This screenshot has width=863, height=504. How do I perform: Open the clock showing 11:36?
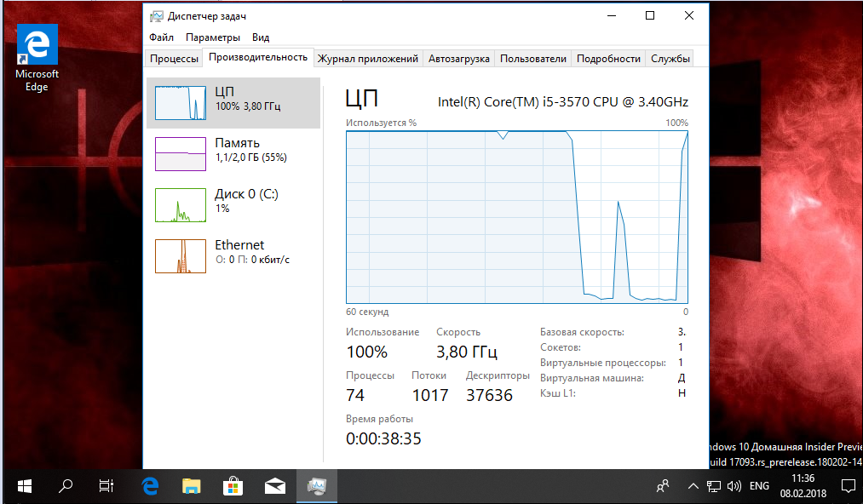coord(803,486)
